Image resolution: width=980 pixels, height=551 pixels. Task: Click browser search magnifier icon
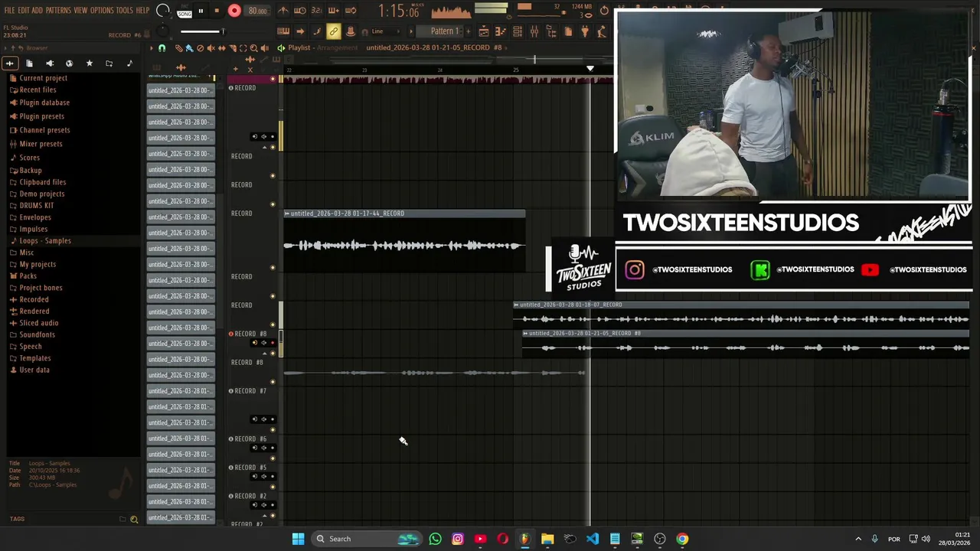tap(134, 520)
